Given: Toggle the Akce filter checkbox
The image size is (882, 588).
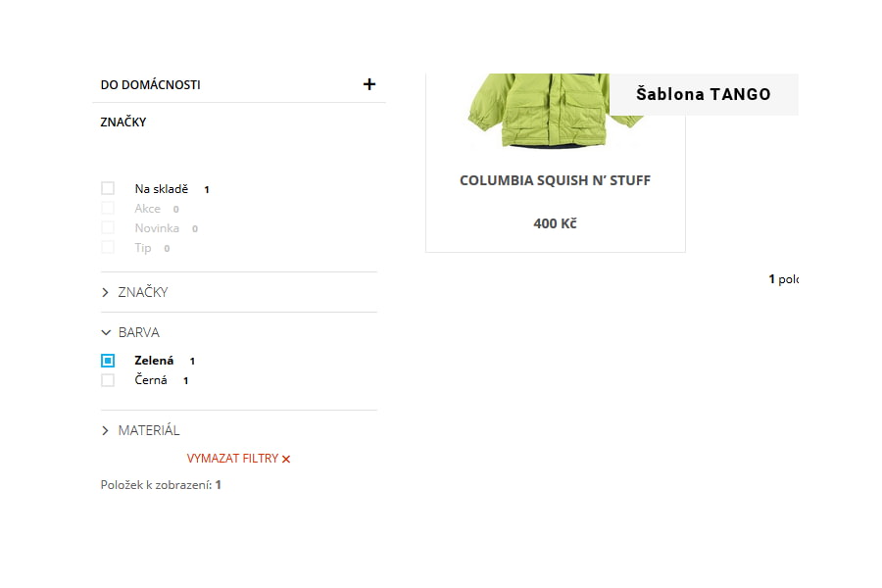Looking at the screenshot, I should coord(108,208).
